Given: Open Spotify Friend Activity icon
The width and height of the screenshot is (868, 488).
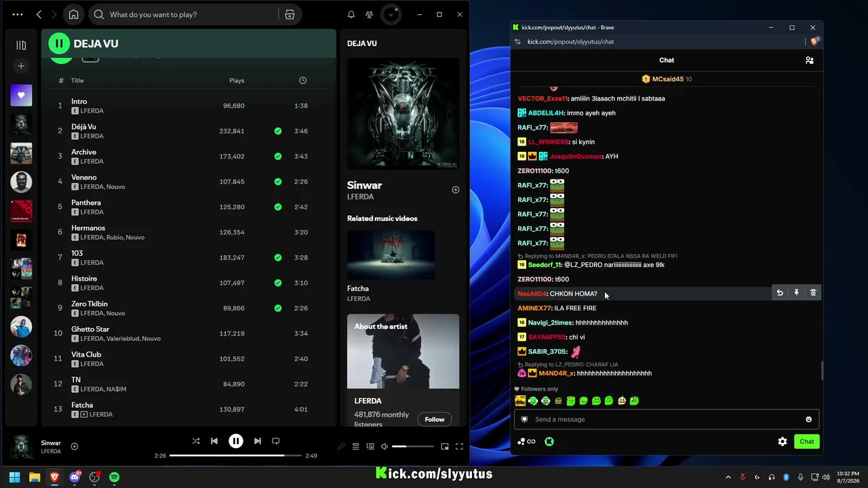Looking at the screenshot, I should tap(369, 14).
